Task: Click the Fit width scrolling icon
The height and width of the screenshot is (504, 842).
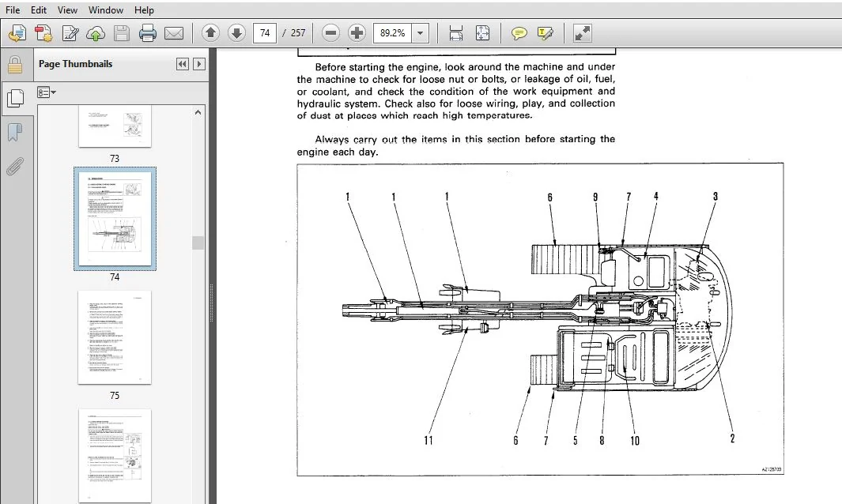Action: click(456, 33)
